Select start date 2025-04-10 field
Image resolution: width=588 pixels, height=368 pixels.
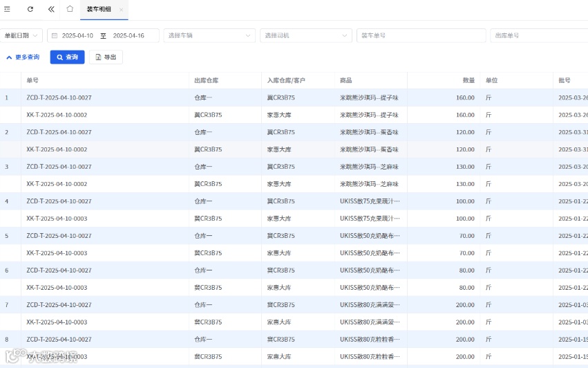pyautogui.click(x=77, y=36)
